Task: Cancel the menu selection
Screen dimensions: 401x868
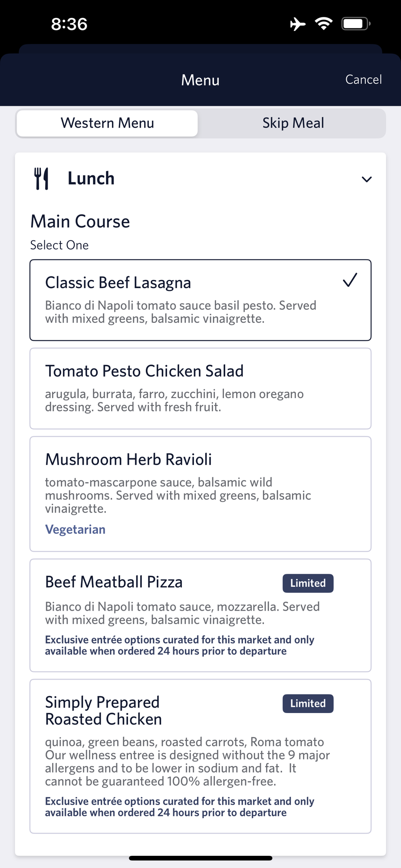Action: click(363, 79)
